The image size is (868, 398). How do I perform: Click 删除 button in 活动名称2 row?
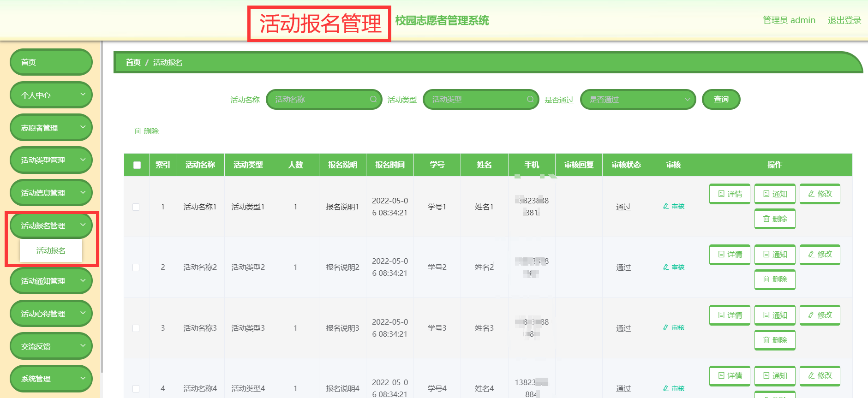pyautogui.click(x=775, y=279)
